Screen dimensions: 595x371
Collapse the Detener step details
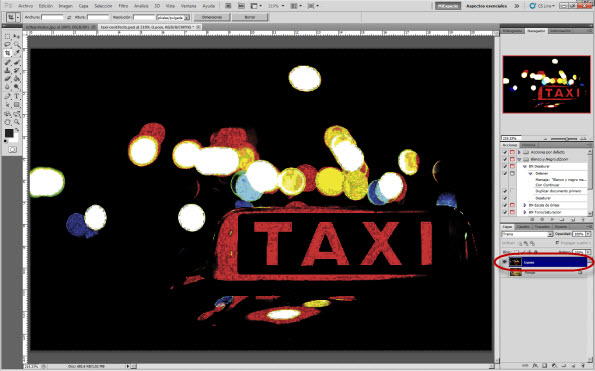[530, 173]
